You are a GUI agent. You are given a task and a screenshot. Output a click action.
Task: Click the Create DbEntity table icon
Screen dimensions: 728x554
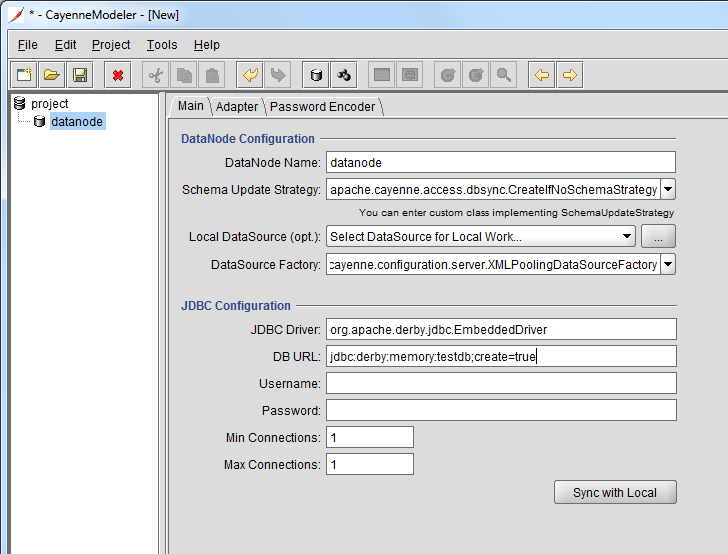(382, 75)
